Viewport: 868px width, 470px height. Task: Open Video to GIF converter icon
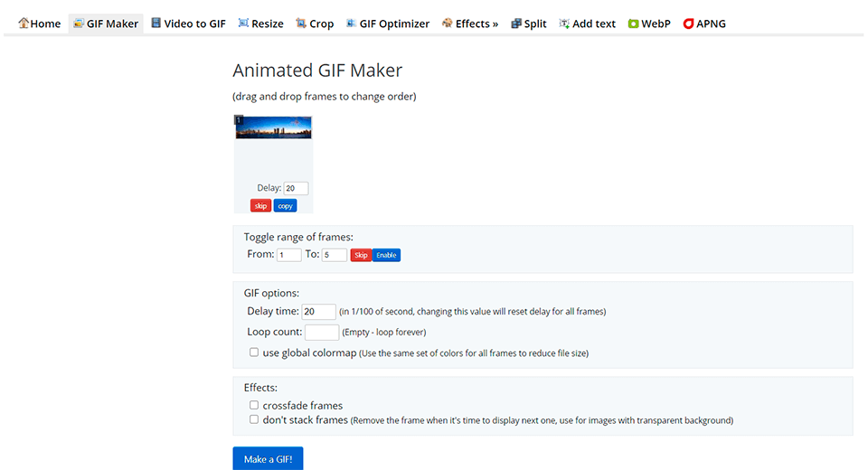156,23
